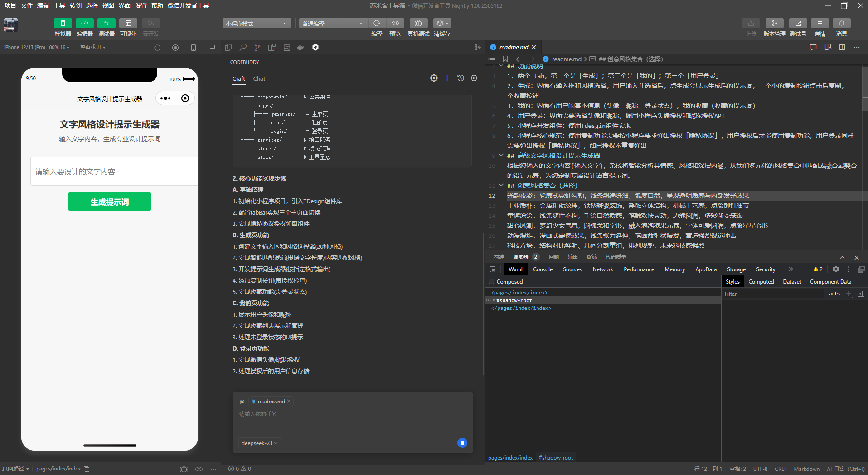The image size is (868, 475).
Task: Switch to the Network tab in debugger
Action: [602, 269]
